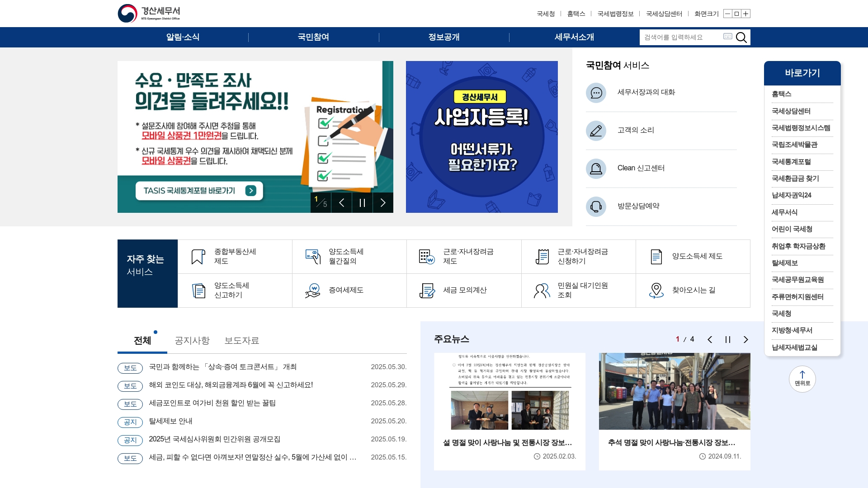The height and width of the screenshot is (488, 868).
Task: Click the headset icon for 방문상담예약
Action: point(596,206)
